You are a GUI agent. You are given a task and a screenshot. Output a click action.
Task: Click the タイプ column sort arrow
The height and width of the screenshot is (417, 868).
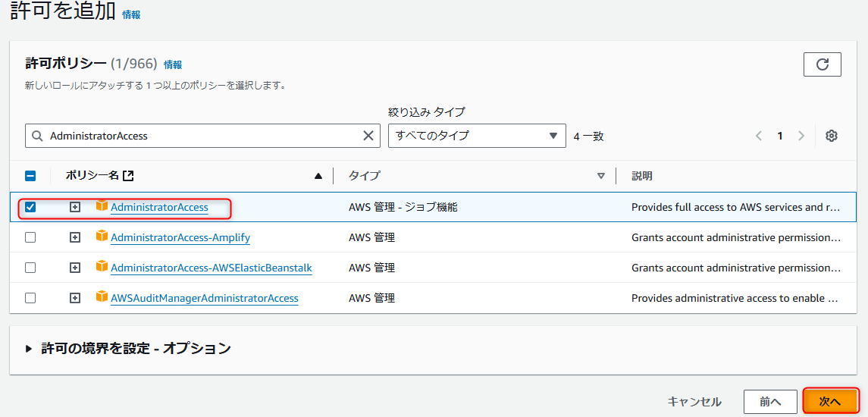click(x=601, y=176)
